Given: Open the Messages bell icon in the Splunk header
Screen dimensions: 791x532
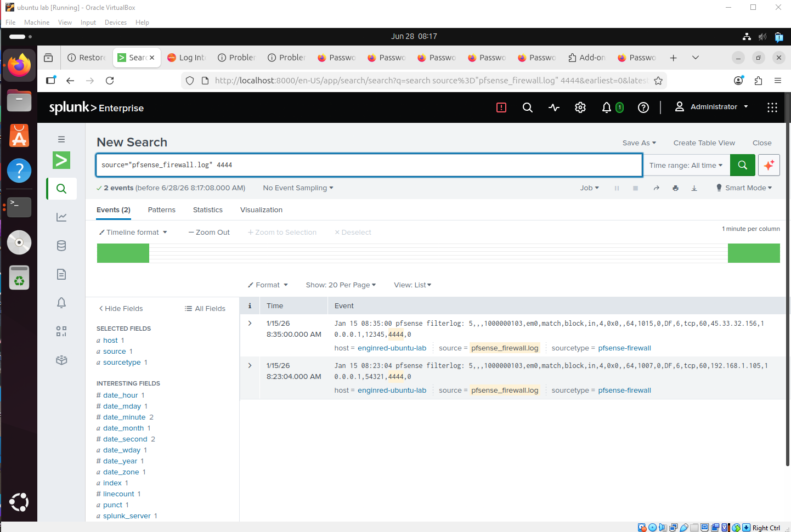Looking at the screenshot, I should click(x=607, y=107).
